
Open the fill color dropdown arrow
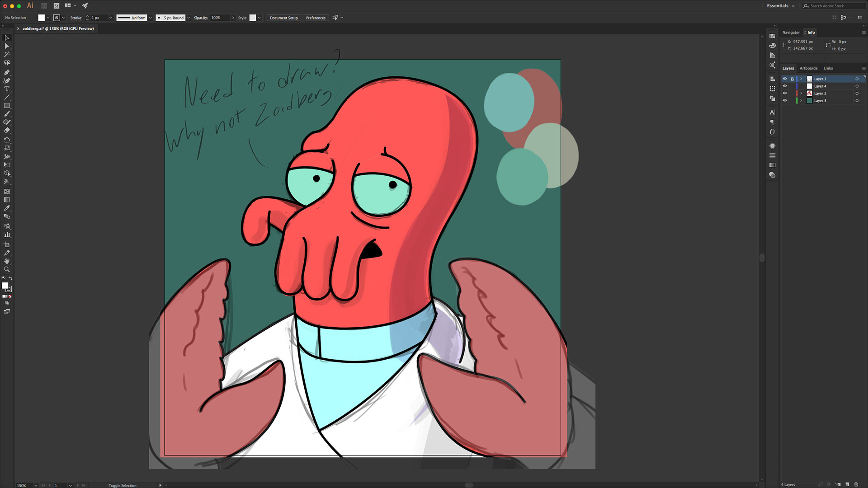tap(48, 18)
